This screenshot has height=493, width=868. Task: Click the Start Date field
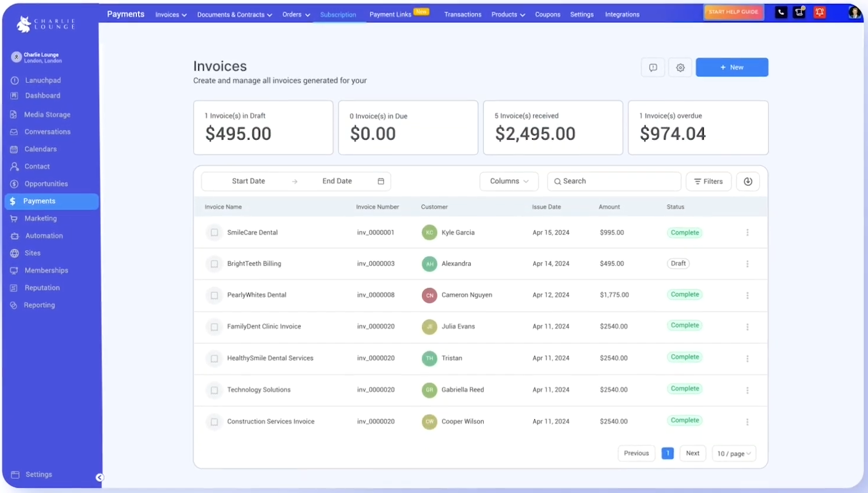(x=248, y=181)
